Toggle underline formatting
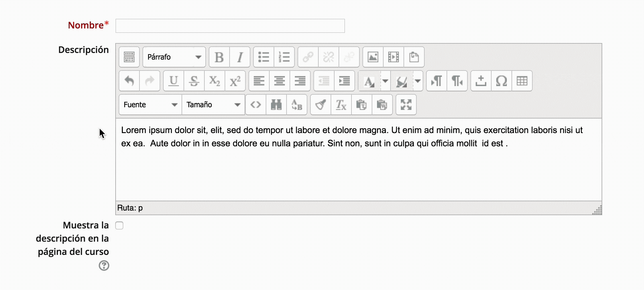The image size is (644, 290). pos(173,81)
